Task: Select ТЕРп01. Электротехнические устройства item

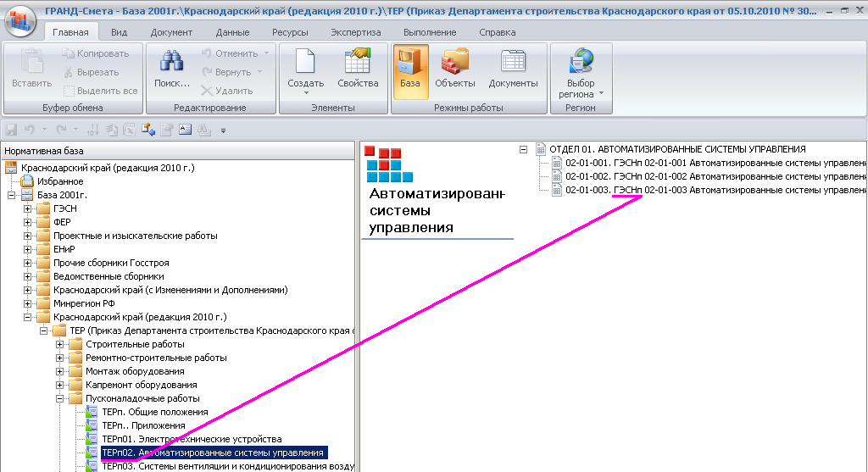Action: click(x=192, y=439)
